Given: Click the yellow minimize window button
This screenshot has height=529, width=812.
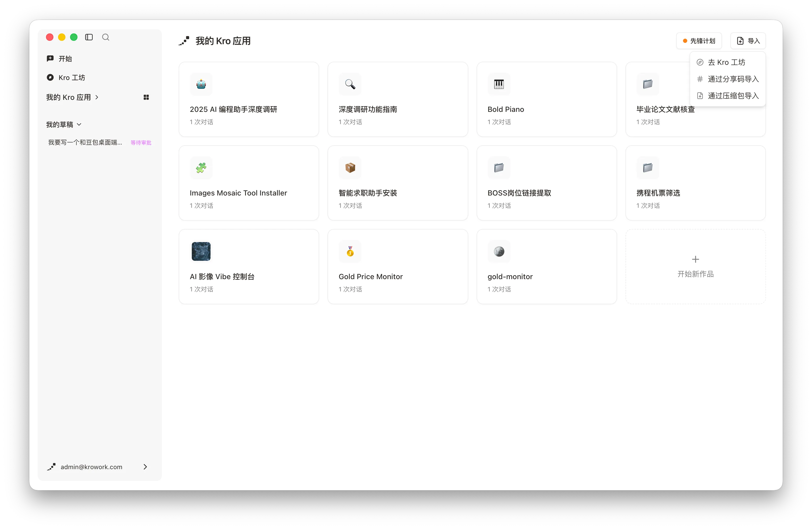Looking at the screenshot, I should [62, 37].
